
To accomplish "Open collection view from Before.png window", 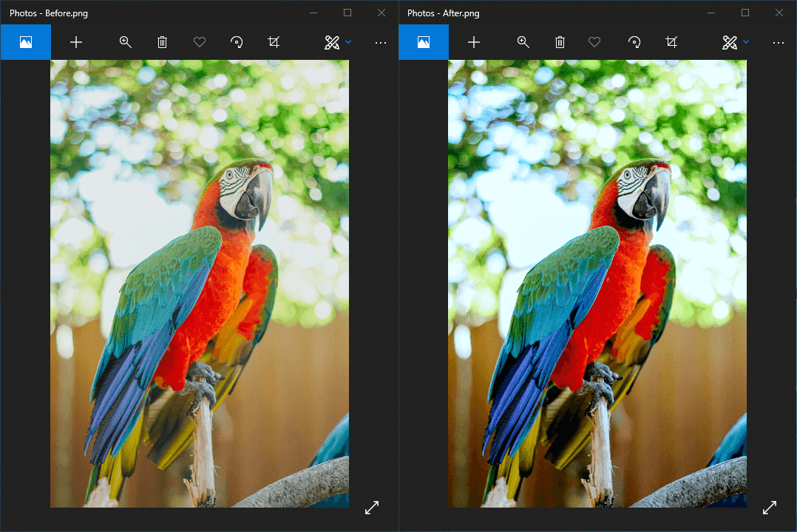I will click(26, 42).
